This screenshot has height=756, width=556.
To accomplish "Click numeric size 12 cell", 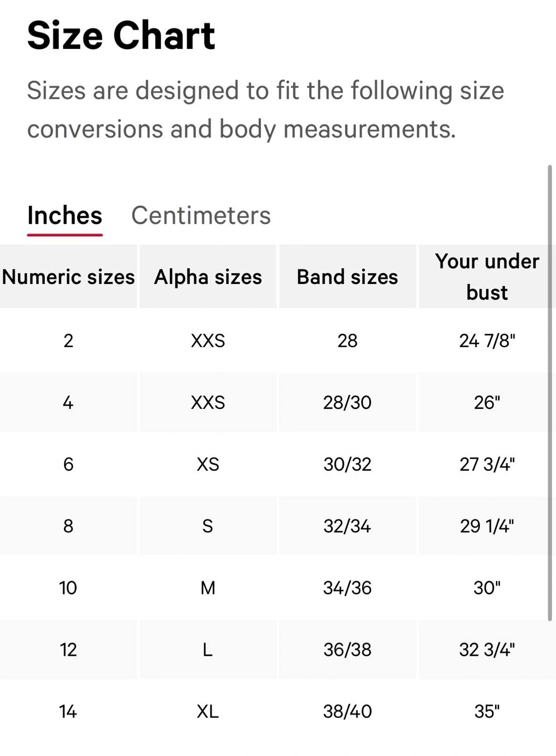I will 68,650.
